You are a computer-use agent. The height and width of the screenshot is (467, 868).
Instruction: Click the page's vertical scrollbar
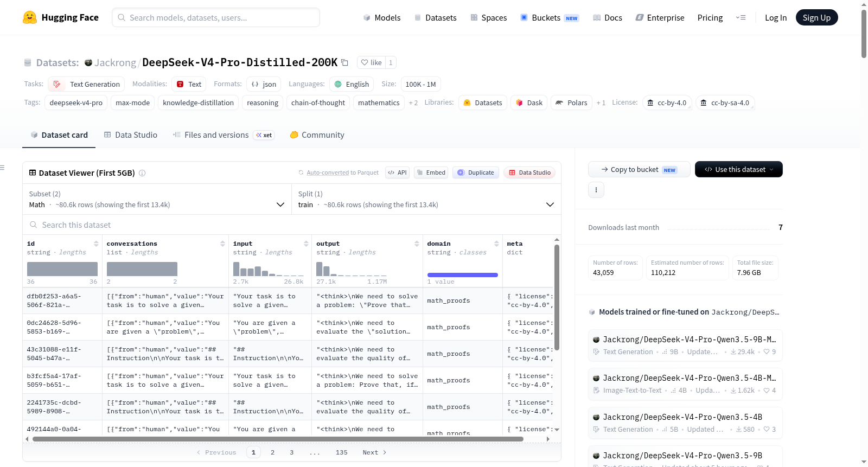tap(864, 34)
